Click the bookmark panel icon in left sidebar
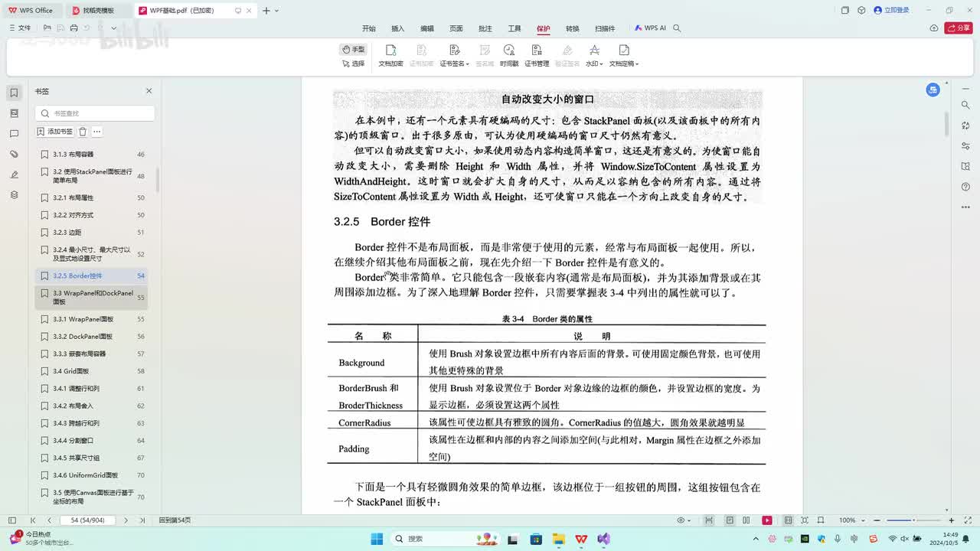This screenshot has height=551, width=980. click(x=14, y=93)
